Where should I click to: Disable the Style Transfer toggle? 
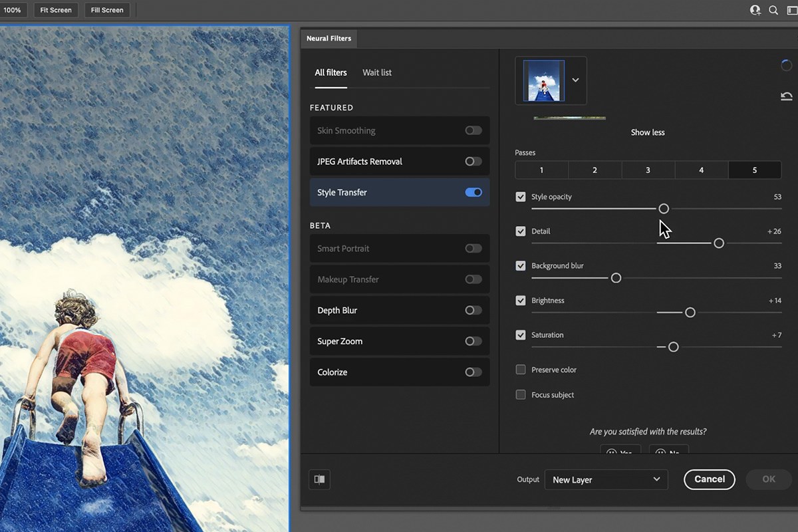pos(473,192)
